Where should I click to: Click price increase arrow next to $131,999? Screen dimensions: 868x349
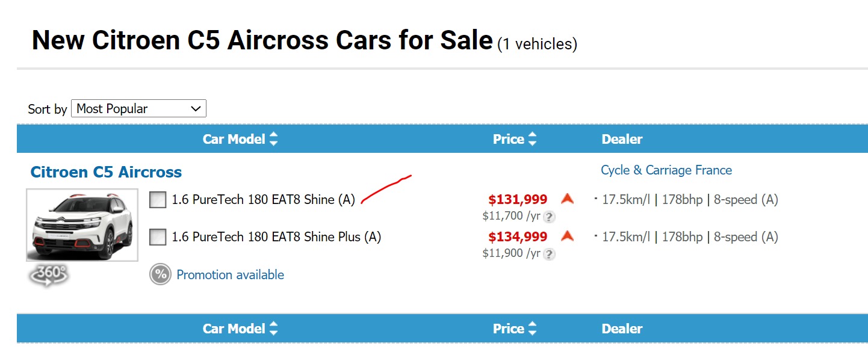(x=566, y=199)
